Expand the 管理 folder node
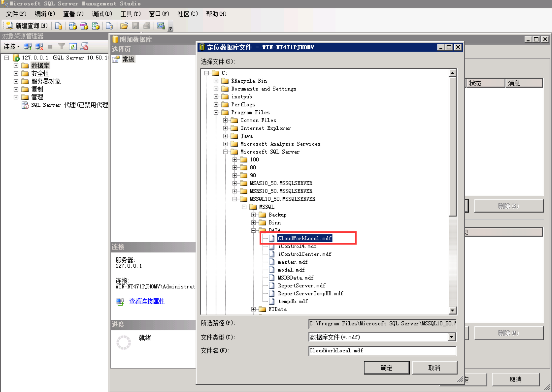The width and height of the screenshot is (552, 392). tap(16, 97)
